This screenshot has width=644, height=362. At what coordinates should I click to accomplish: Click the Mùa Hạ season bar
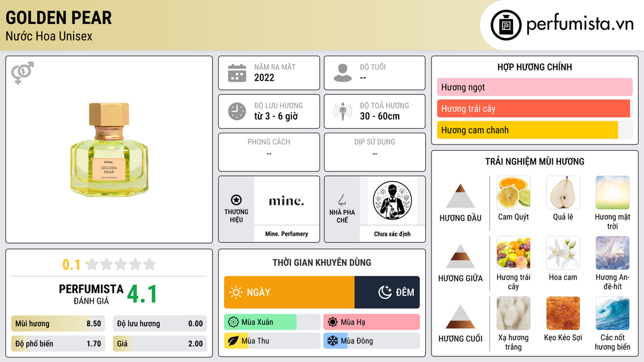[x=371, y=322]
